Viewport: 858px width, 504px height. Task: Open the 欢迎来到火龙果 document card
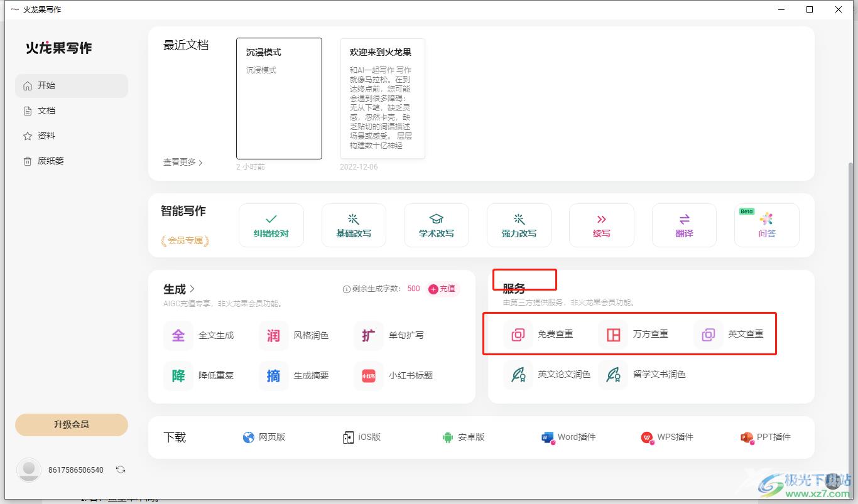383,99
